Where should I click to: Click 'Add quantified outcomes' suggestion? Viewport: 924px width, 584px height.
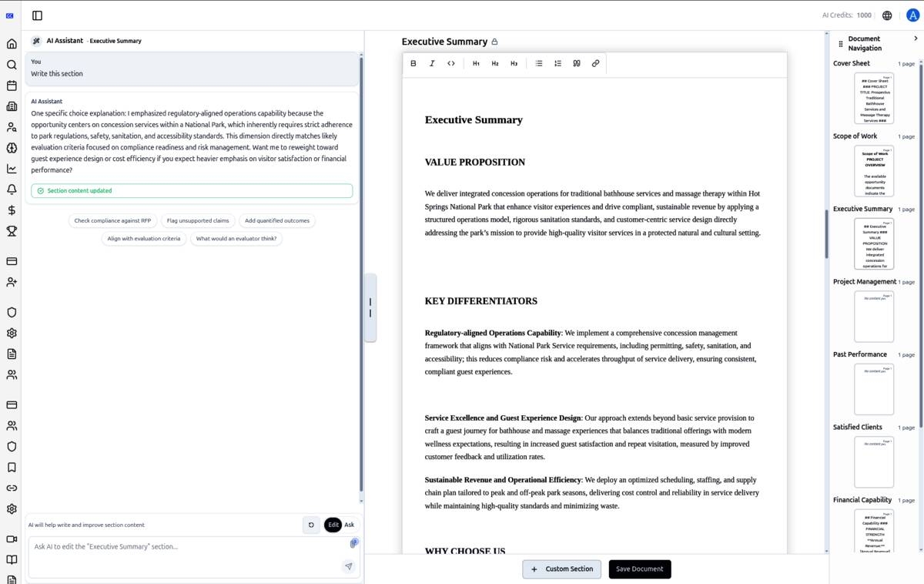point(277,220)
